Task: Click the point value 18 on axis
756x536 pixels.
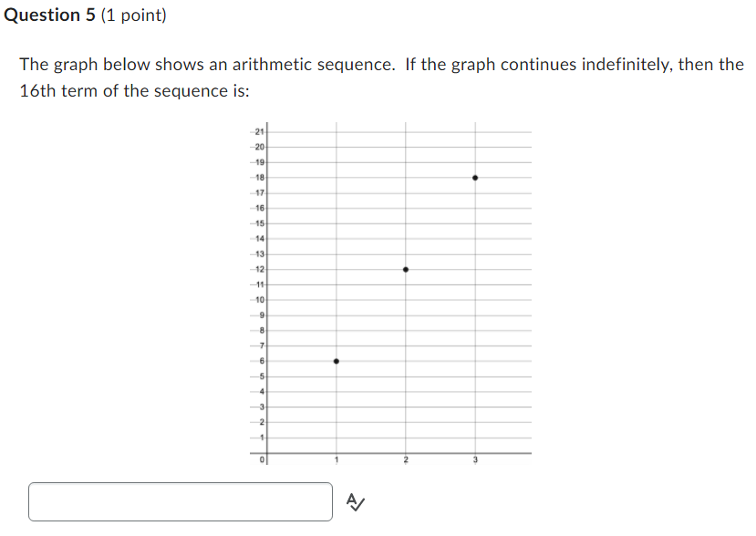Action: click(x=258, y=176)
